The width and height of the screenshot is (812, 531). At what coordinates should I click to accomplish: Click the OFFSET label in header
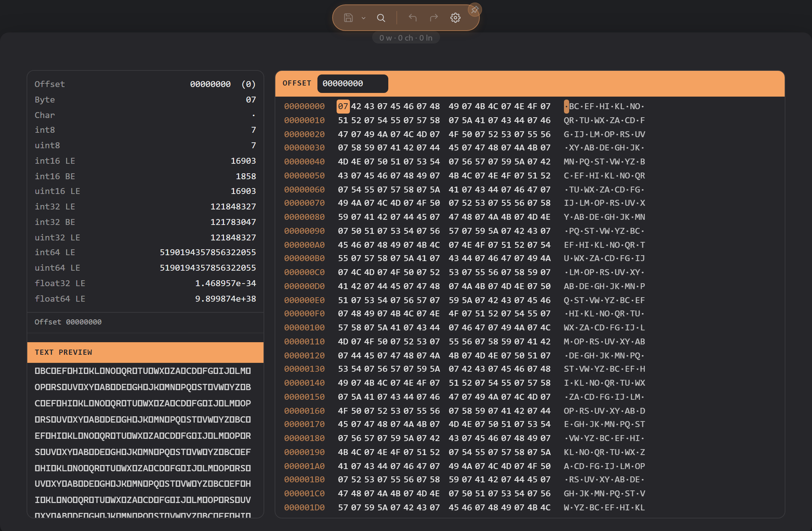(297, 83)
